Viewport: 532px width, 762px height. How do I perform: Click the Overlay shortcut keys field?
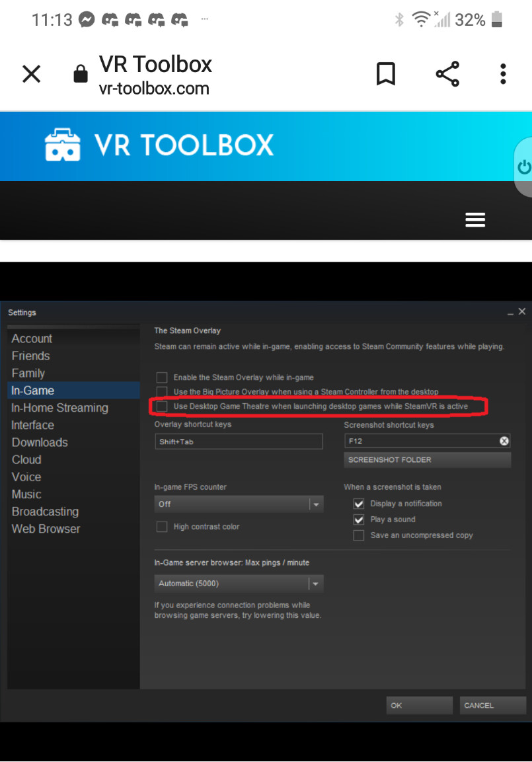point(238,441)
